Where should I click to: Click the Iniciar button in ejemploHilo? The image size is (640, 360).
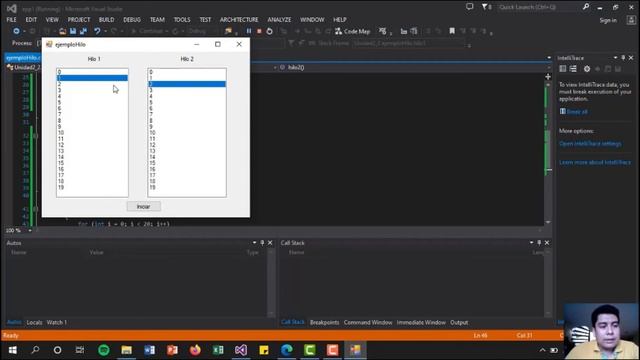pyautogui.click(x=144, y=207)
